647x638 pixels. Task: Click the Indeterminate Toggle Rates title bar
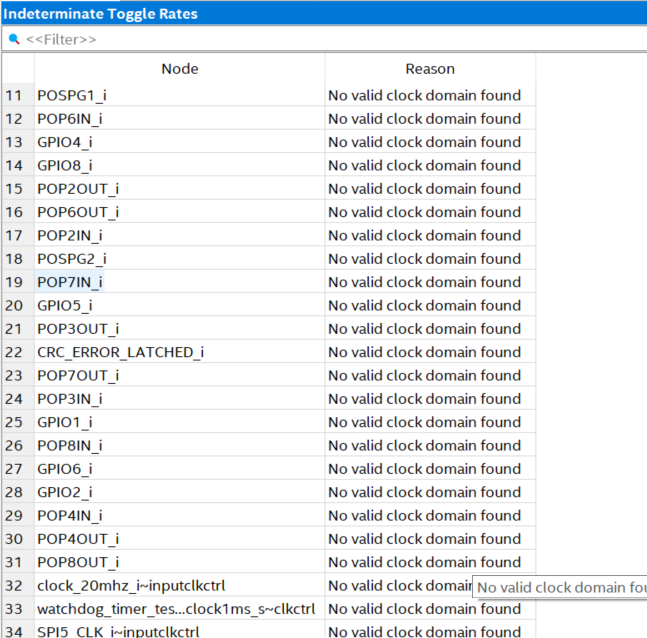point(324,14)
